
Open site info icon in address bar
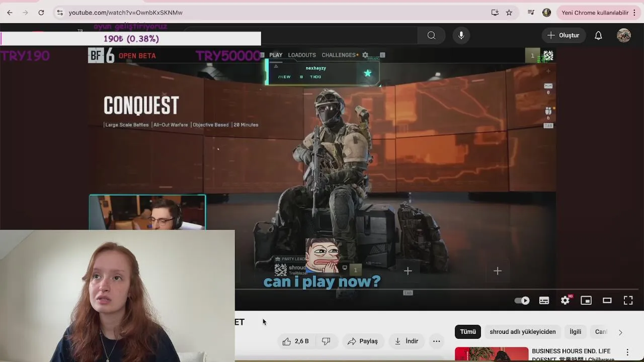[x=60, y=13]
